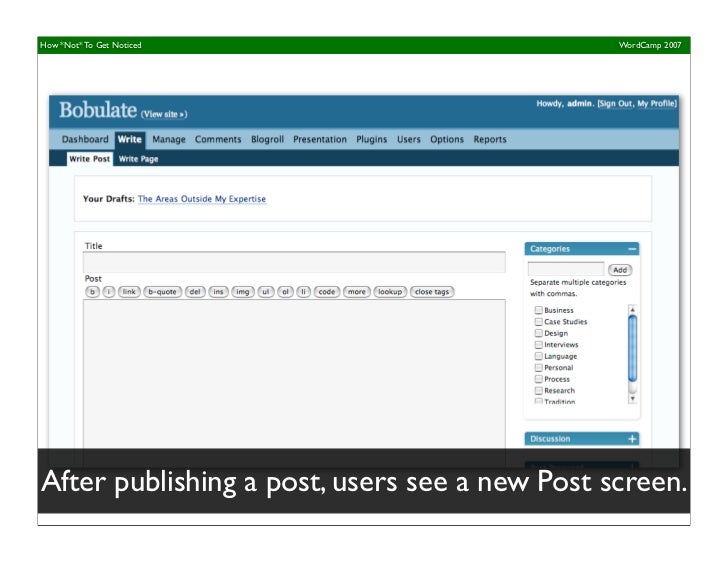Screen dimensions: 728x563
Task: Check the Business category checkbox
Action: point(538,311)
